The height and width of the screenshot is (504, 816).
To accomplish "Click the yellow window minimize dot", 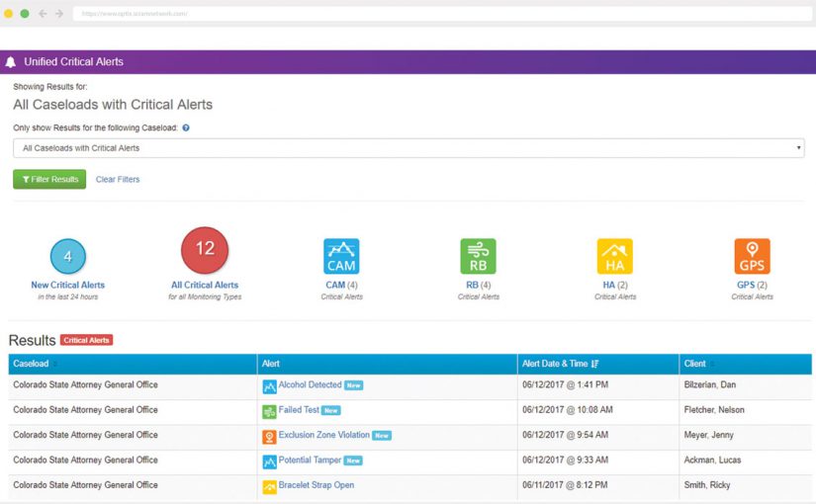I will tap(8, 14).
